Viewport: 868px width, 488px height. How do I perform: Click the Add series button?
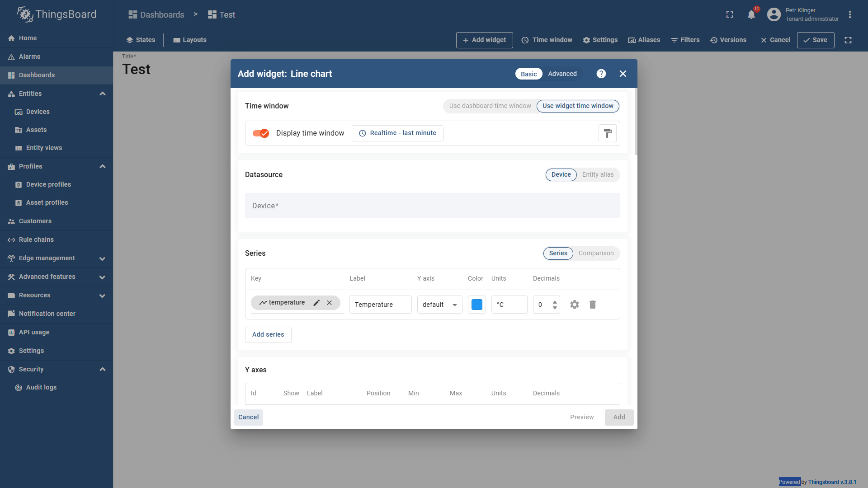coord(268,334)
